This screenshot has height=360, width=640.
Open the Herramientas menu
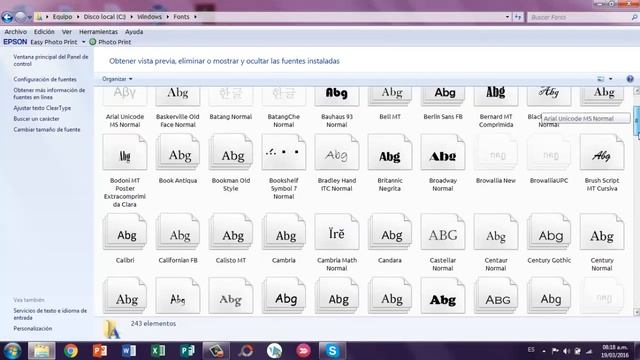tap(98, 31)
